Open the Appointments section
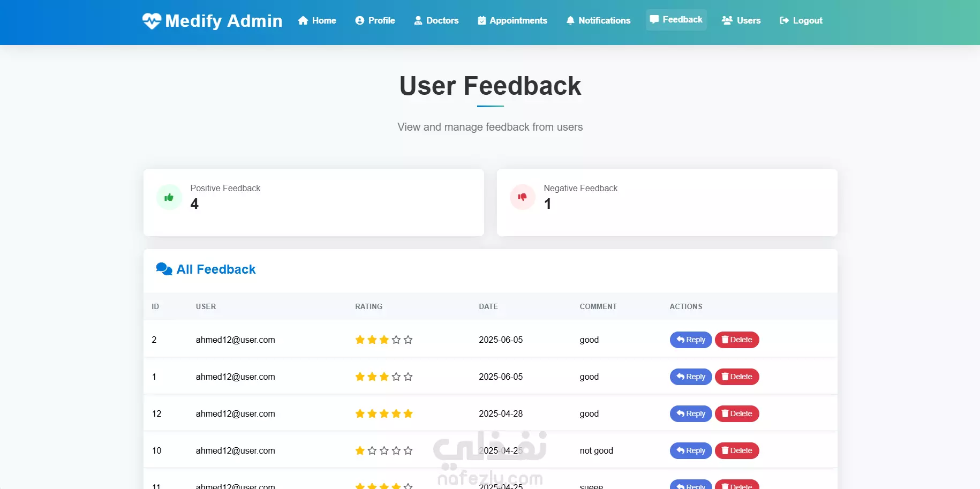980x489 pixels. 512,20
